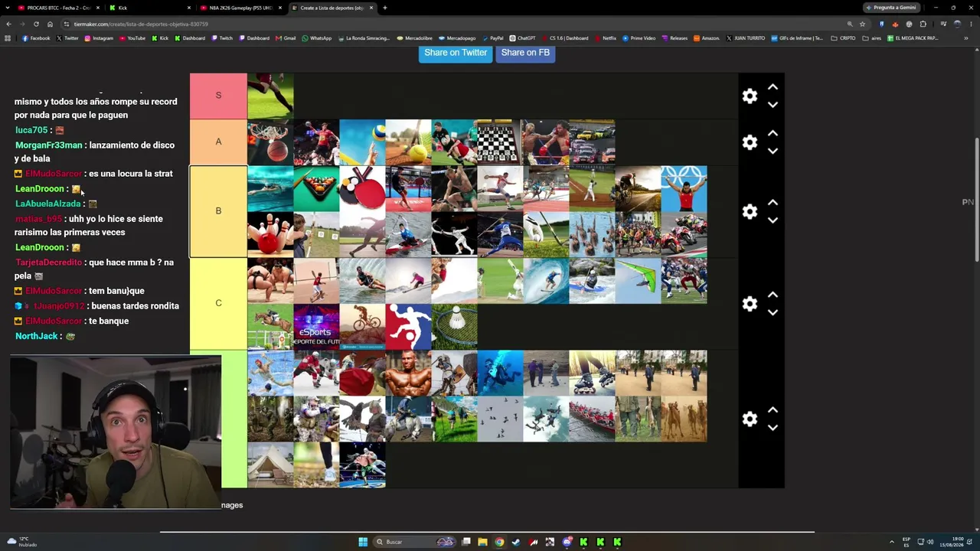Select the C tier label
This screenshot has height=551, width=980.
tap(218, 303)
